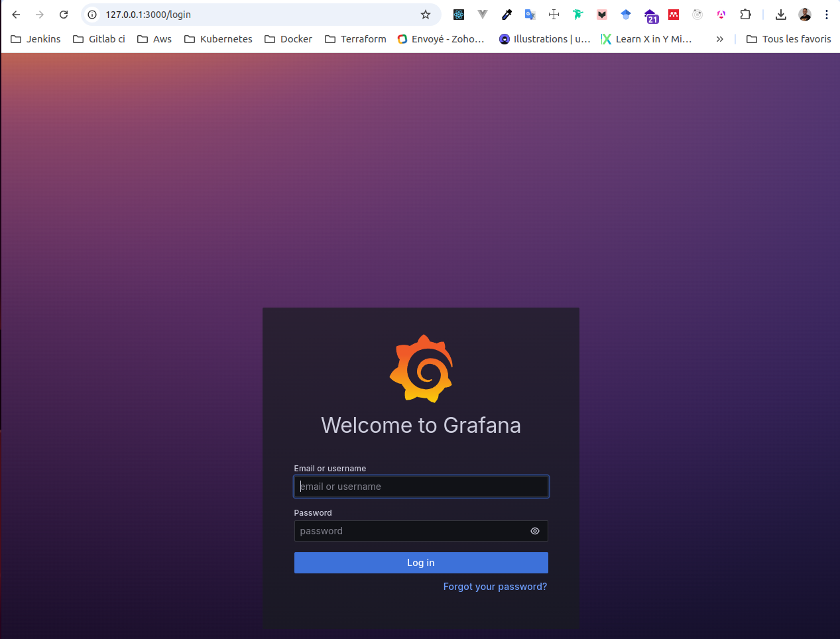Open the Kubernetes bookmark folder

pos(218,39)
